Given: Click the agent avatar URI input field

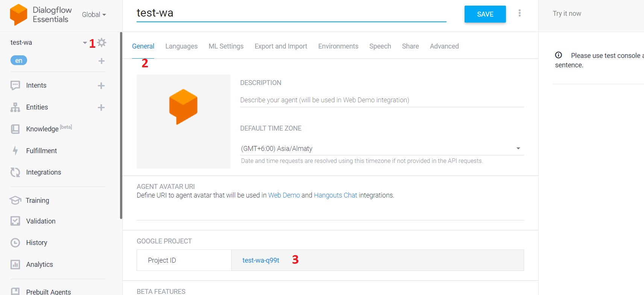Looking at the screenshot, I should pos(330,212).
